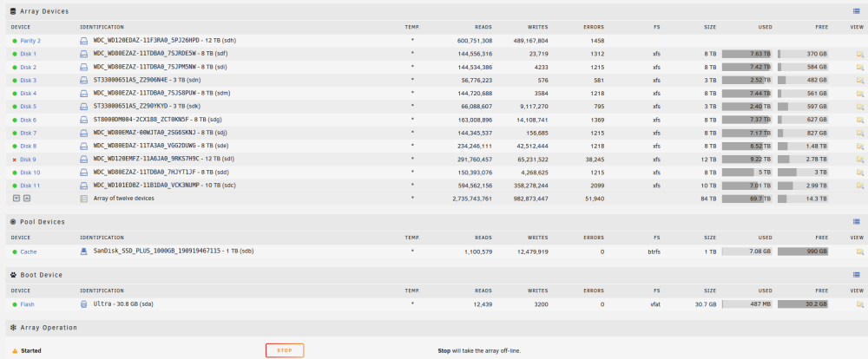The height and width of the screenshot is (359, 868).
Task: Click the STOP array button
Action: [285, 350]
